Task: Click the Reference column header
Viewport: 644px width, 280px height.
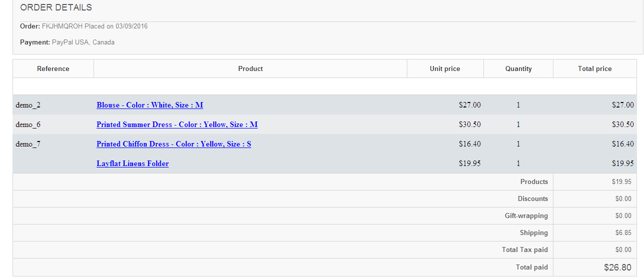Action: click(x=53, y=69)
